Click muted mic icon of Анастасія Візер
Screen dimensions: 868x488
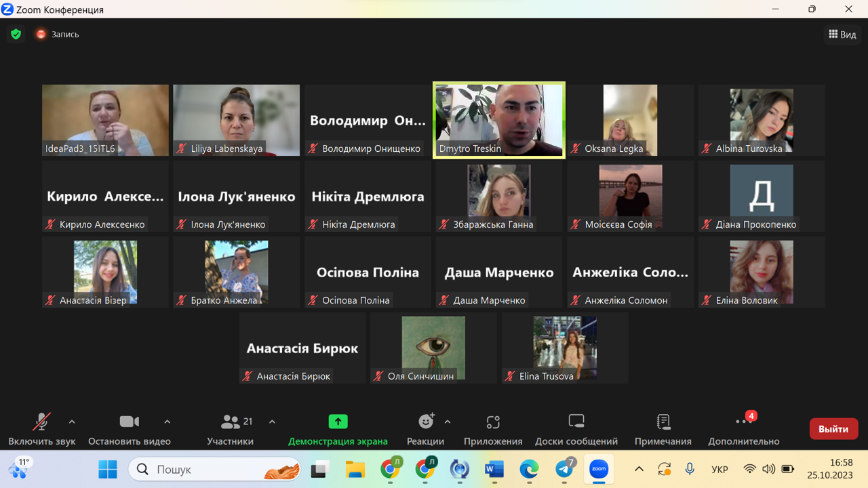(x=50, y=300)
